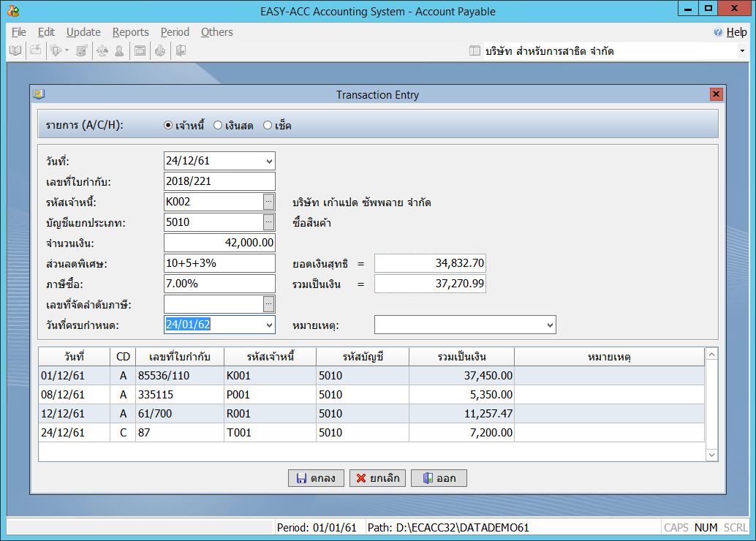
Task: Select the เจ้าหนี้ radio option
Action: pyautogui.click(x=168, y=126)
